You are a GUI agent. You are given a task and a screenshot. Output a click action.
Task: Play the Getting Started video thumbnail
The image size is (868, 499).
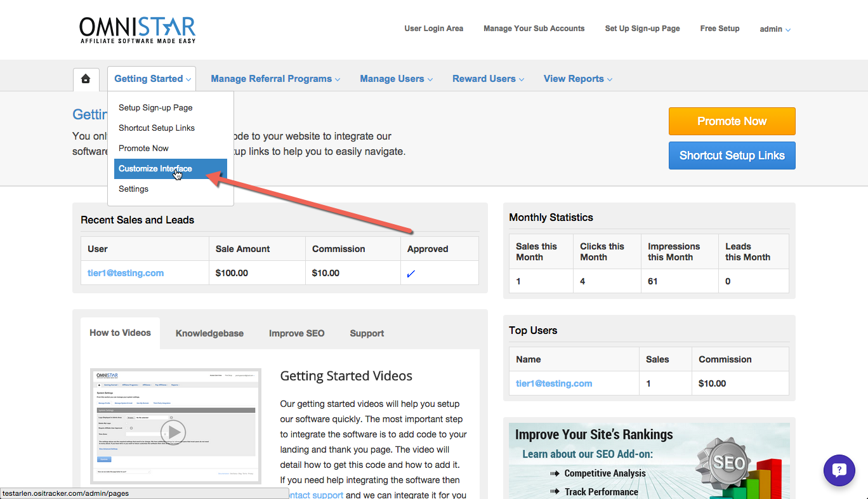point(173,433)
